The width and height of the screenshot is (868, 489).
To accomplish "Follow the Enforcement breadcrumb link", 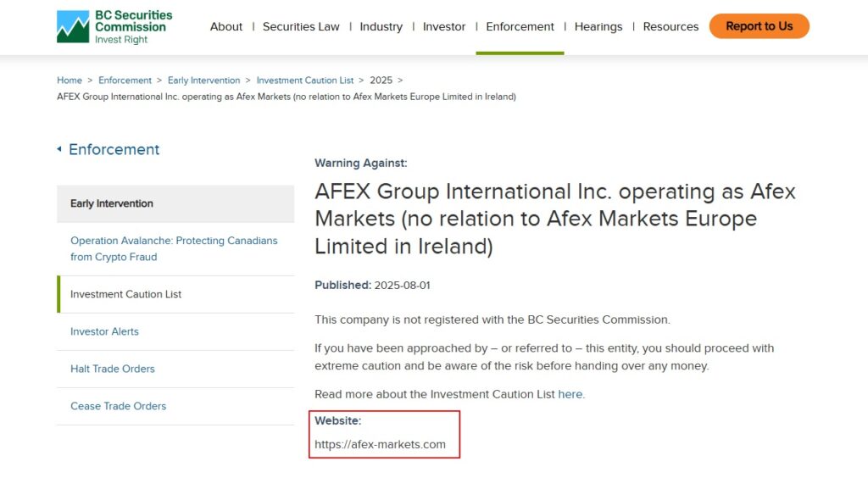I will (x=125, y=81).
